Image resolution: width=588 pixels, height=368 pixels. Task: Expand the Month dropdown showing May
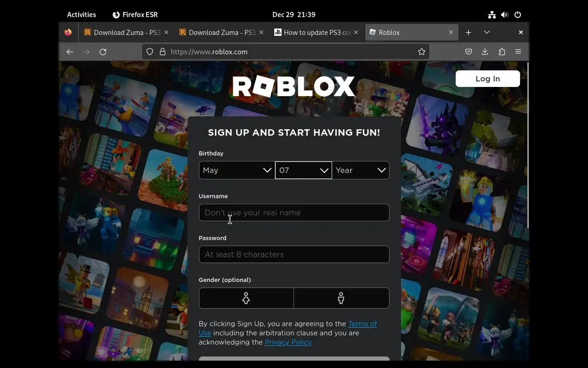(237, 170)
